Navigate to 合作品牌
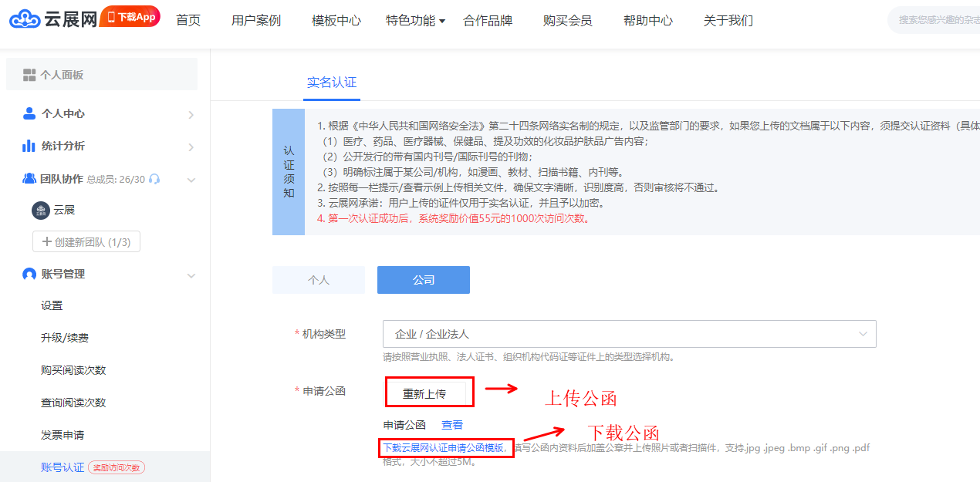 pyautogui.click(x=488, y=21)
